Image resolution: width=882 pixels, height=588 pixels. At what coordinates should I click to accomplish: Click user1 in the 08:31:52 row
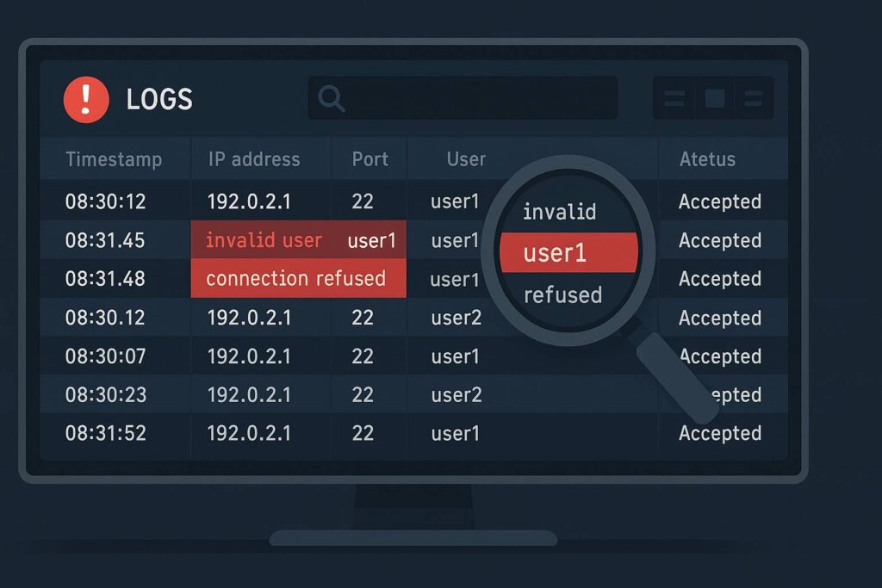pos(455,433)
